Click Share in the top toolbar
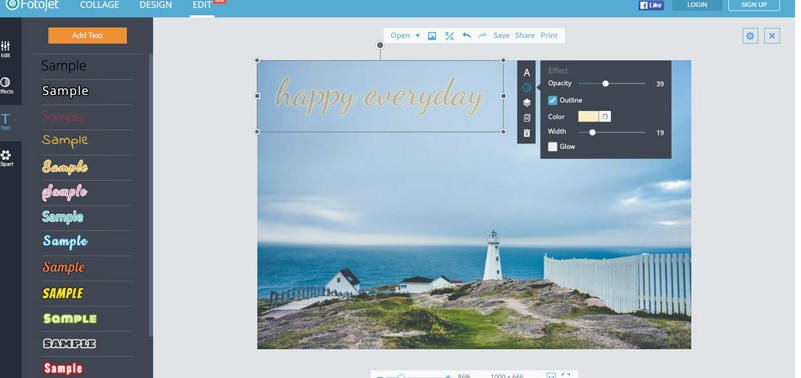 coord(525,35)
